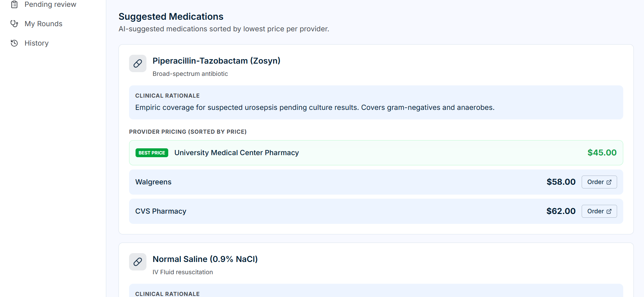Select the CVS Pharmacy provider name
The width and height of the screenshot is (644, 297).
tap(161, 211)
